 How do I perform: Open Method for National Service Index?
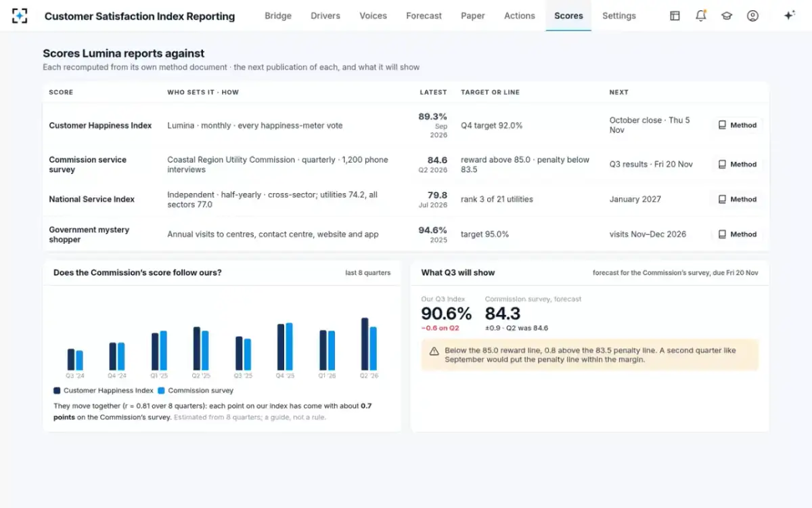(x=738, y=200)
